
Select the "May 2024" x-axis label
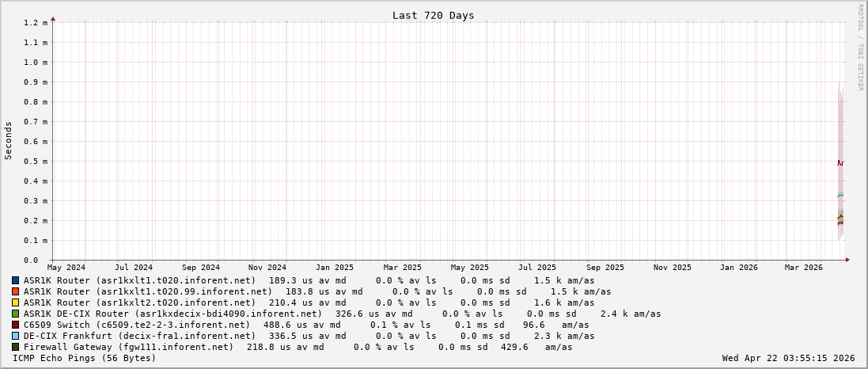tap(66, 268)
